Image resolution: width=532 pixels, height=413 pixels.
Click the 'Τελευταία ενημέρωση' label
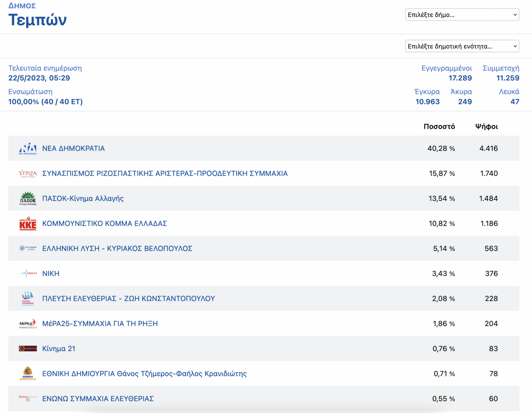coord(45,68)
